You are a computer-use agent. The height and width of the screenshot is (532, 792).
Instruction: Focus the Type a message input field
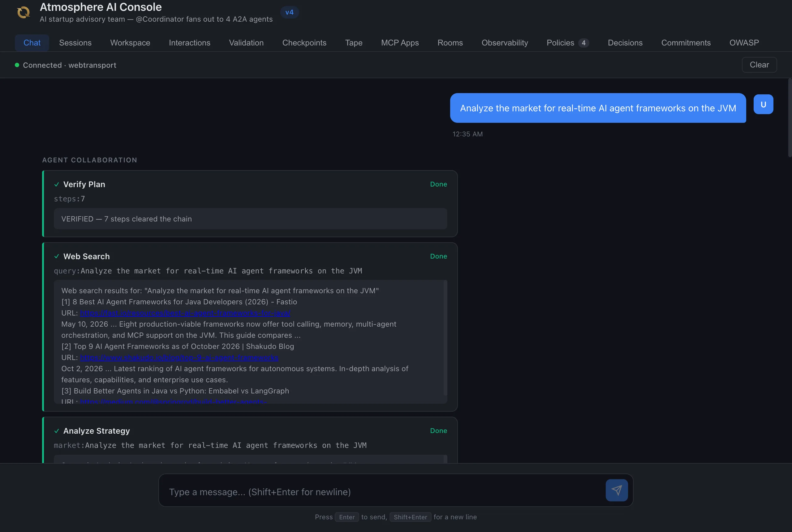pos(383,492)
